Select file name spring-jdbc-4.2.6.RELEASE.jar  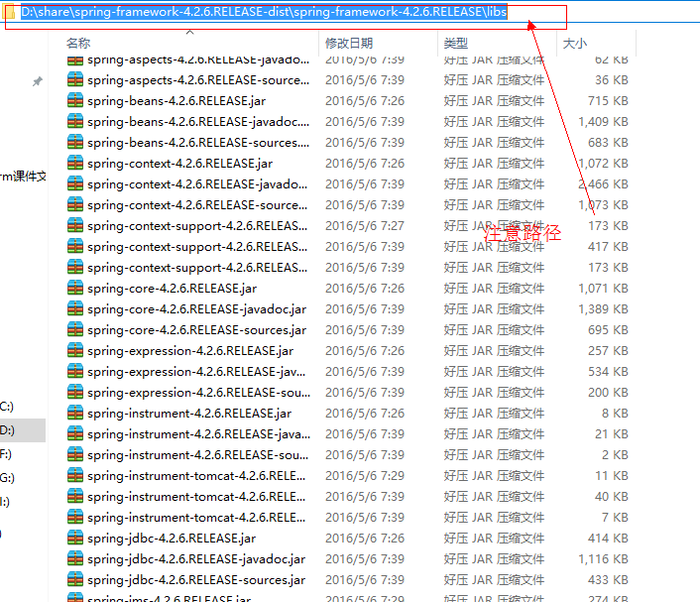[172, 540]
